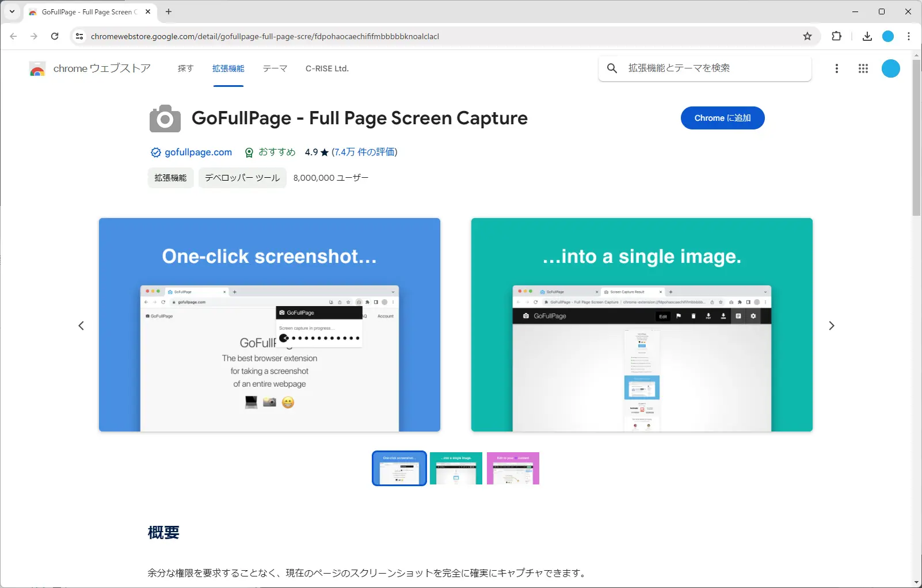This screenshot has width=922, height=588.
Task: Switch to the テーマ tab
Action: 275,68
